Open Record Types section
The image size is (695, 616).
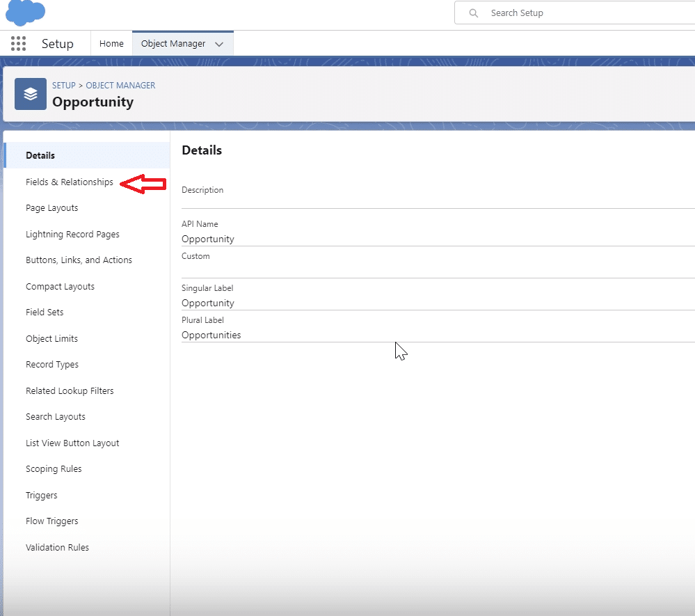coord(52,365)
